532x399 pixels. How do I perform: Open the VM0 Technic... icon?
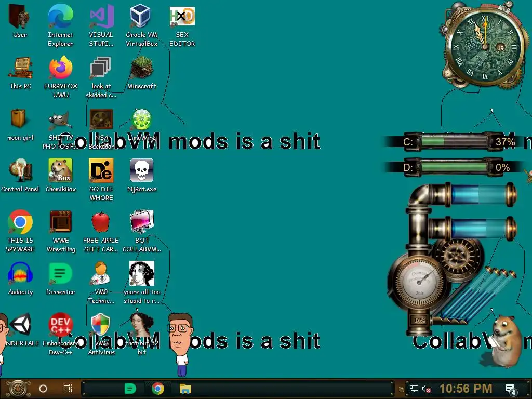[101, 273]
